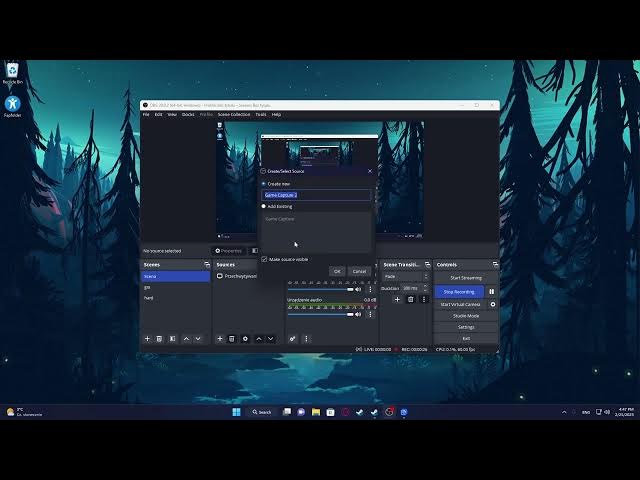Remove scene transition with the trash icon
The image size is (640, 480).
click(x=411, y=299)
